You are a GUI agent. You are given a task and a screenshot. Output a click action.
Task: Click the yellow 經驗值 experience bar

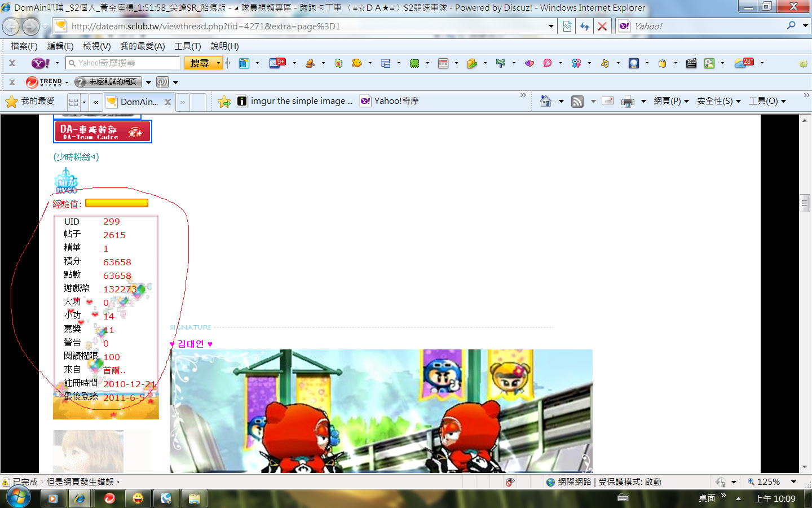(x=117, y=203)
